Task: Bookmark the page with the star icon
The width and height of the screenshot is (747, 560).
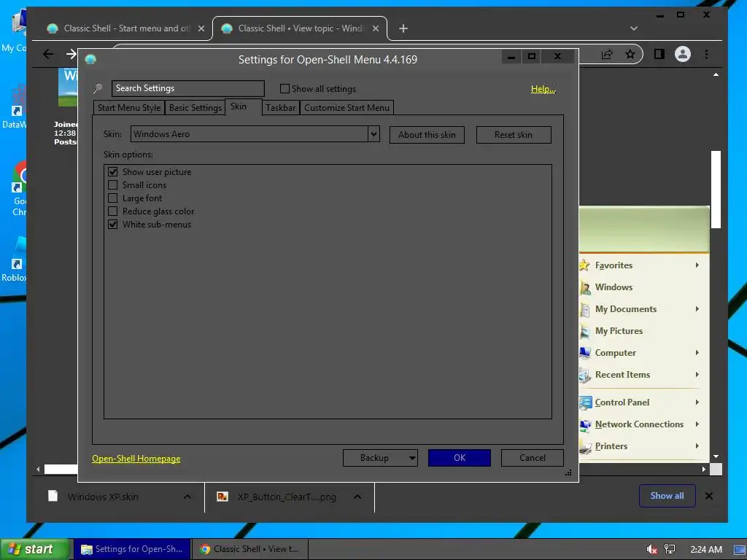Action: tap(630, 54)
